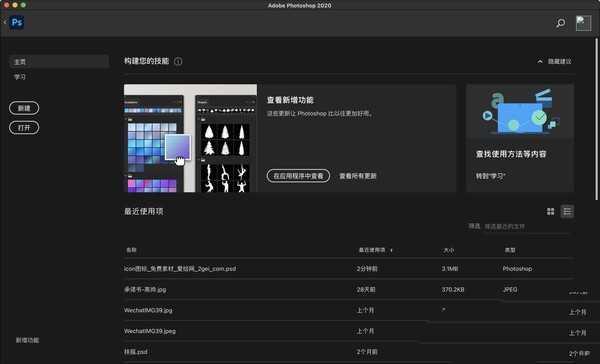The width and height of the screenshot is (600, 364).
Task: Focus the 筛选 recent files filter field
Action: pyautogui.click(x=528, y=227)
